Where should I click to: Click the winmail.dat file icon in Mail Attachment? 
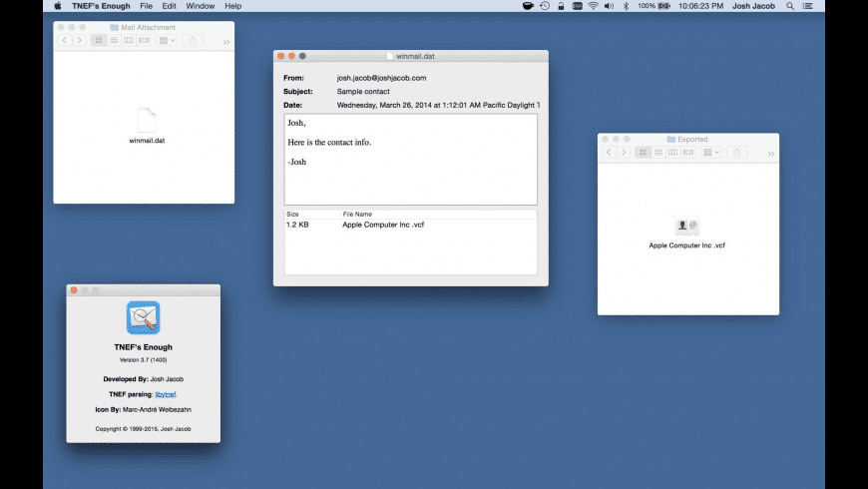coord(146,120)
